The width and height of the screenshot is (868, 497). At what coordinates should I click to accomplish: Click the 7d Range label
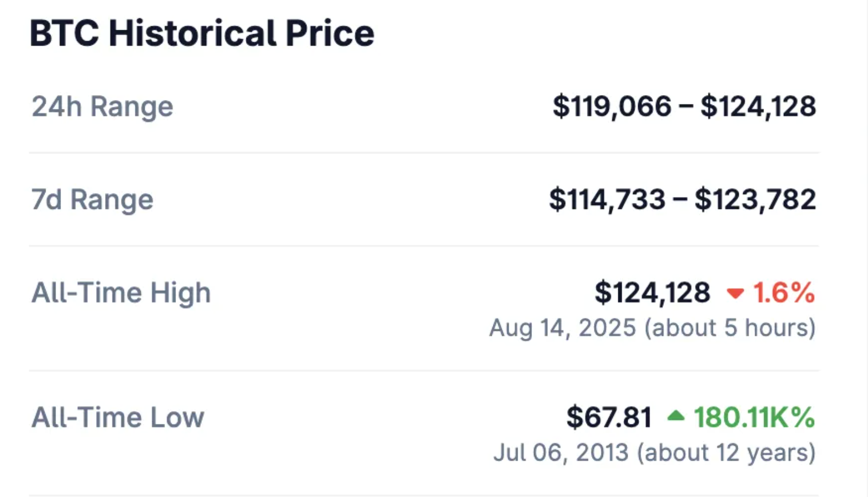tap(92, 200)
